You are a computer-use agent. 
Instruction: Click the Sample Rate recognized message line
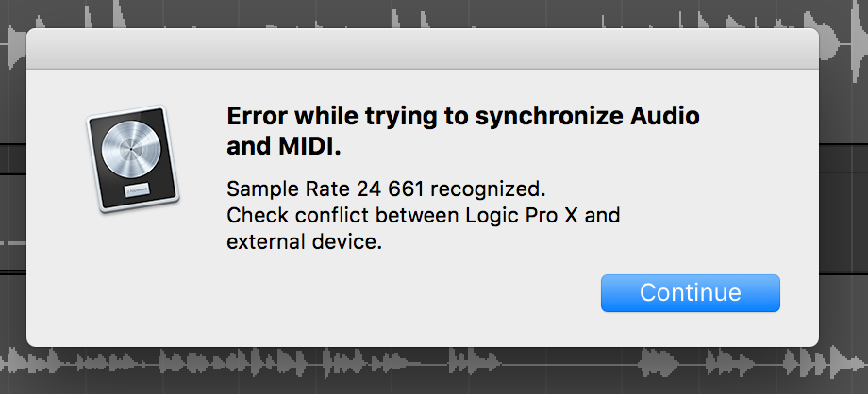[386, 189]
